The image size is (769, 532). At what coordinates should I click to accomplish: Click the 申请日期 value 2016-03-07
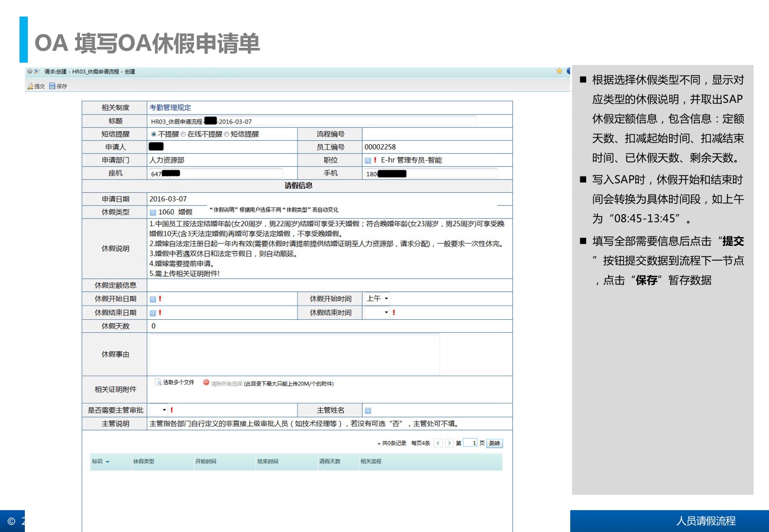pyautogui.click(x=168, y=199)
